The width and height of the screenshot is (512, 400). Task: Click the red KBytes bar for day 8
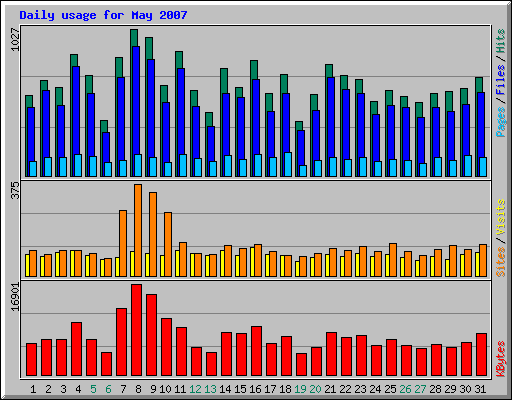point(136,330)
